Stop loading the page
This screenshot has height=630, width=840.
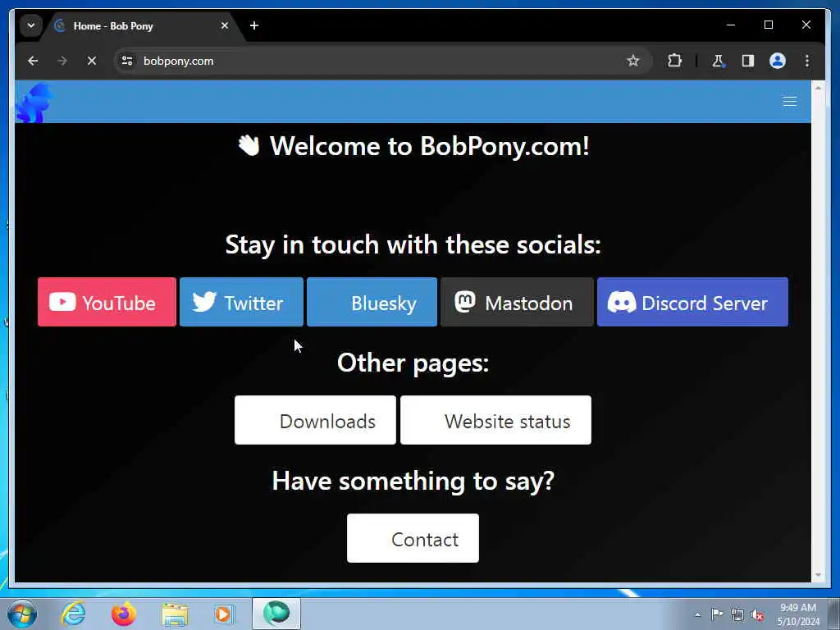point(92,61)
